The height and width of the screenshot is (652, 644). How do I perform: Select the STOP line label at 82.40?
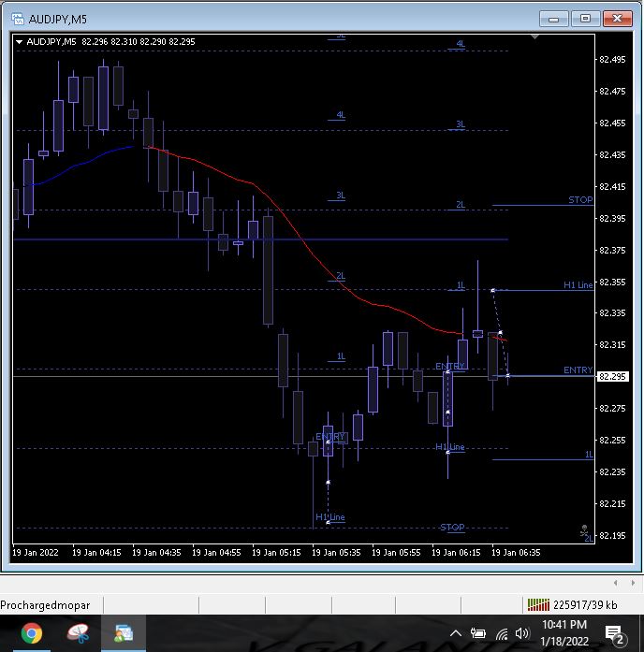[580, 200]
